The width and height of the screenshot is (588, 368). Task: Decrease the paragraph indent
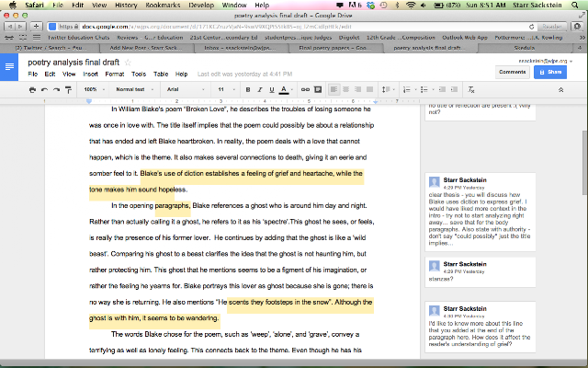tap(443, 89)
